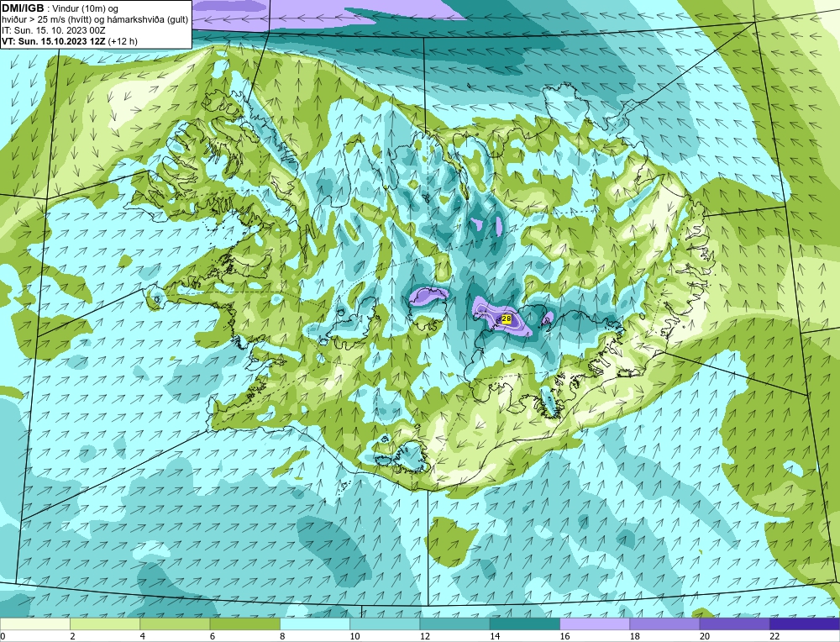Click the DMI/IGB title text
Screen dimensions: 840x642
tap(23, 8)
